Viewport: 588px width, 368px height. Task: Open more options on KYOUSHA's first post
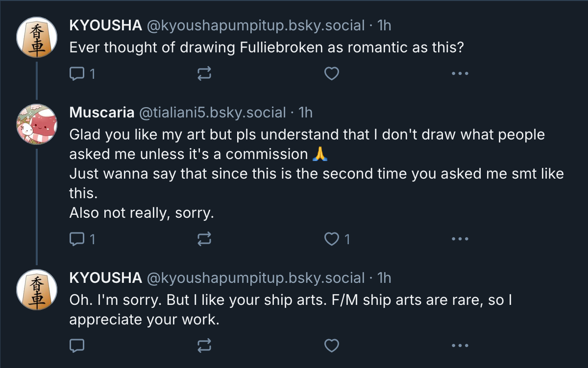point(460,74)
